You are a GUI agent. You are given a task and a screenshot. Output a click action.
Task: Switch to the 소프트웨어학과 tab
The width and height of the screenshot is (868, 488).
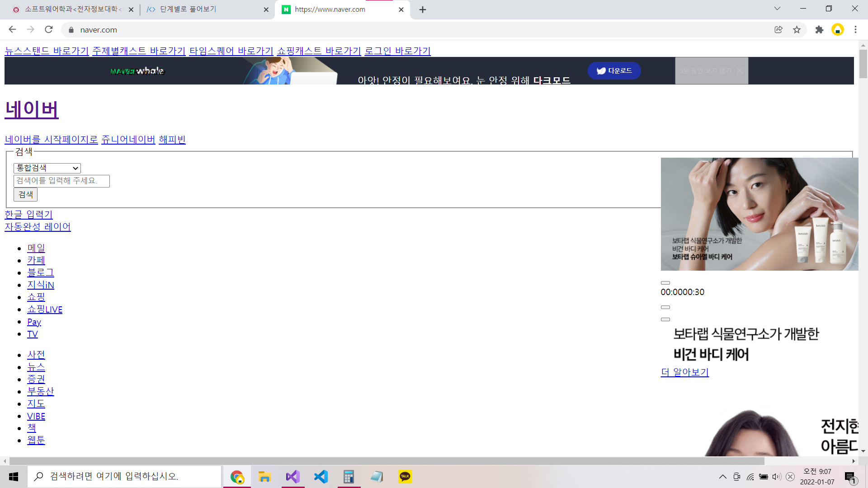point(72,9)
